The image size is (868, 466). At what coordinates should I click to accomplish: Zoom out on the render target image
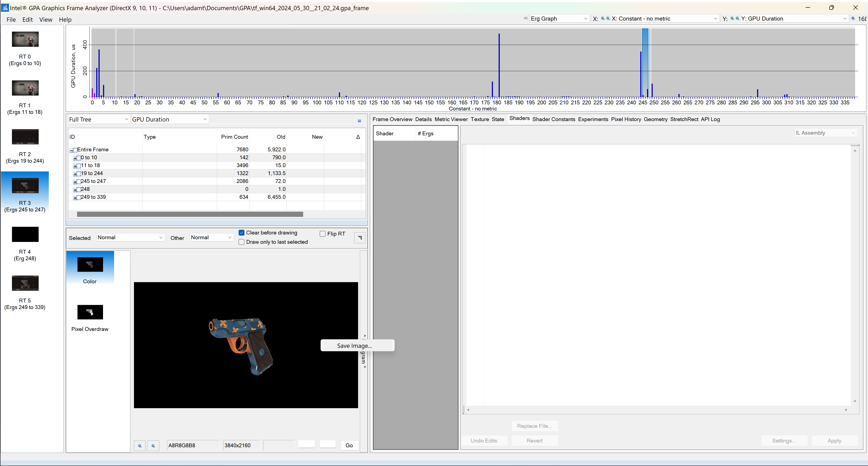pyautogui.click(x=153, y=445)
